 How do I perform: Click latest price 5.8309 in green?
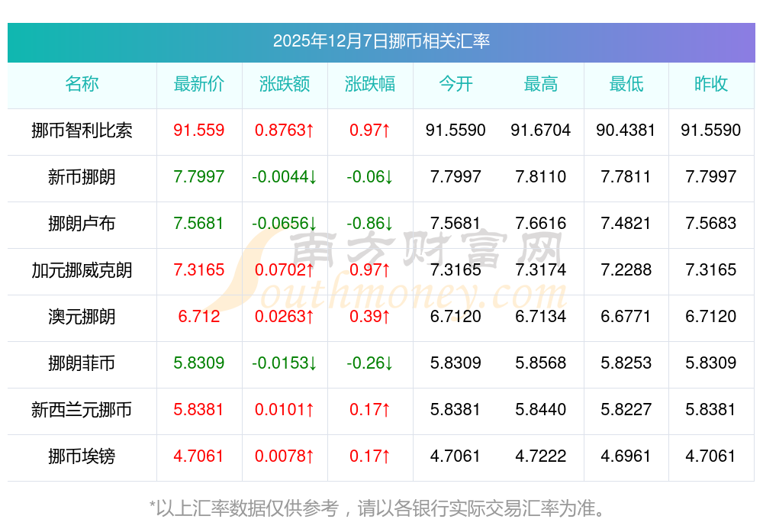[199, 363]
